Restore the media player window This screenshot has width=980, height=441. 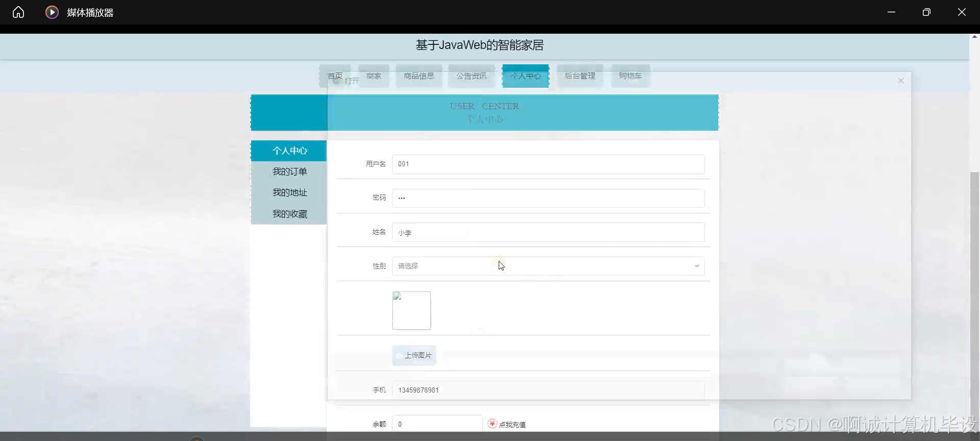pos(926,12)
